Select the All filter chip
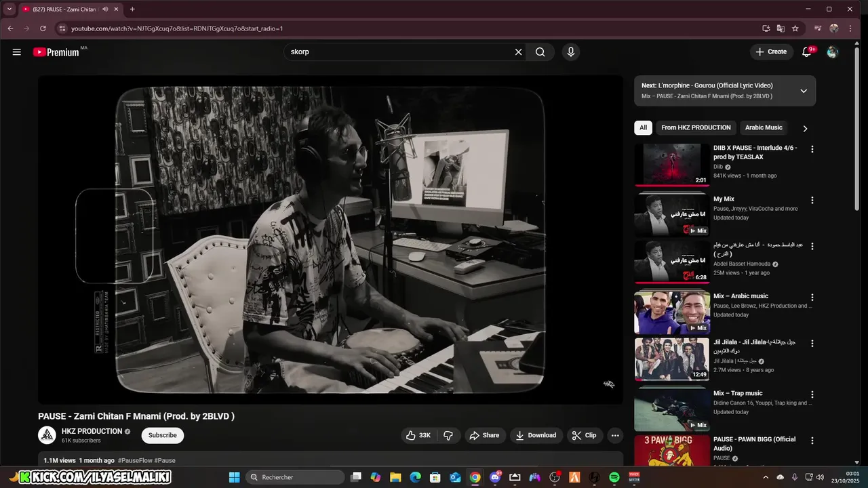Screen dimensions: 868x488 coord(643,127)
